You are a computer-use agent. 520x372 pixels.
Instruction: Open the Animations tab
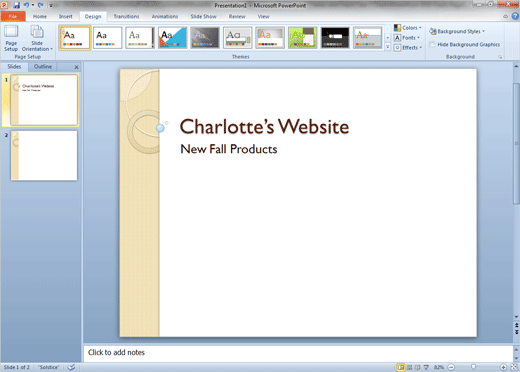click(x=165, y=16)
